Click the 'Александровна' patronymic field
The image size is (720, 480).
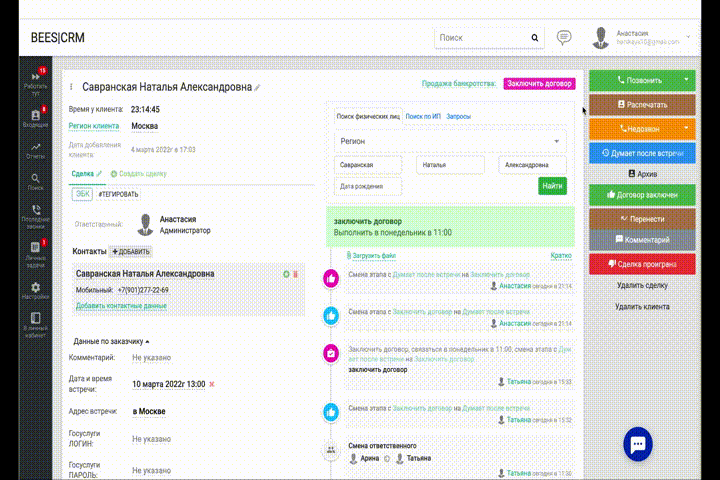532,164
